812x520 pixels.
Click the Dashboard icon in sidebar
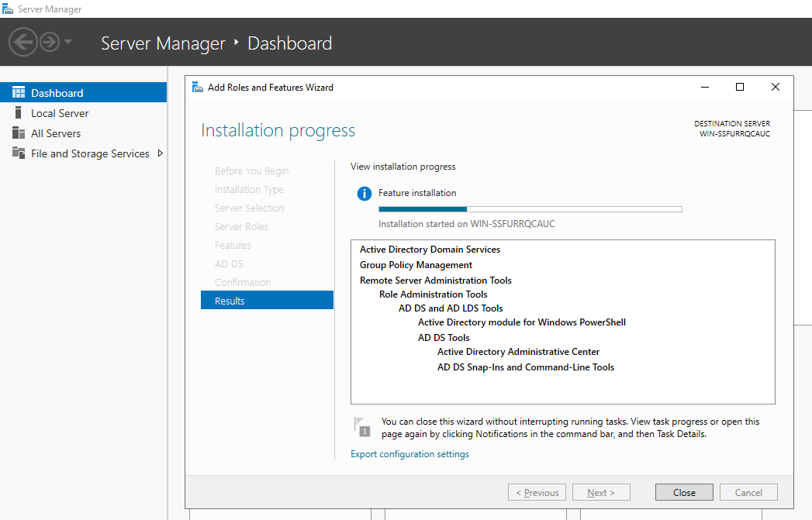pyautogui.click(x=19, y=93)
